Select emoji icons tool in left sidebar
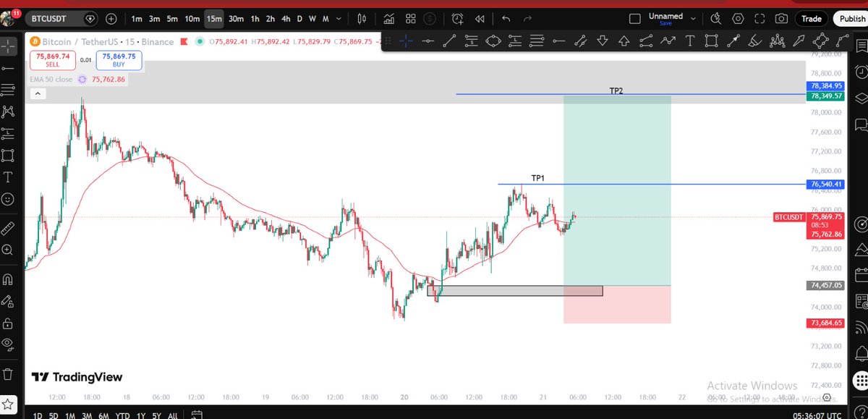Screen dimensions: 868x419 8,199
